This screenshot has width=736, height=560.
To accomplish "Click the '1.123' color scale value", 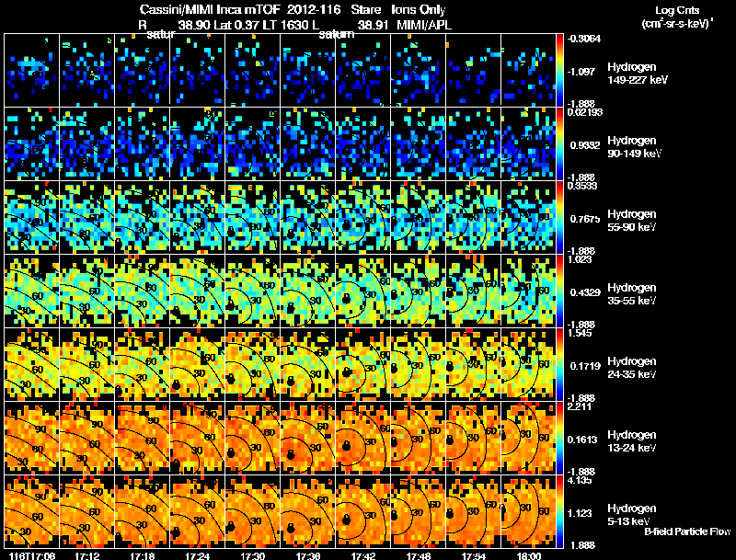I will tap(580, 514).
